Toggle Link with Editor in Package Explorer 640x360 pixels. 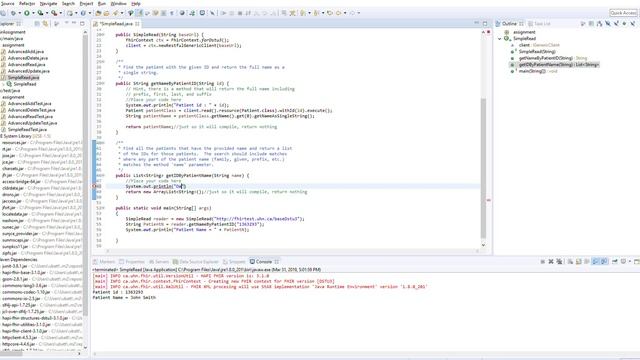[x=45, y=24]
